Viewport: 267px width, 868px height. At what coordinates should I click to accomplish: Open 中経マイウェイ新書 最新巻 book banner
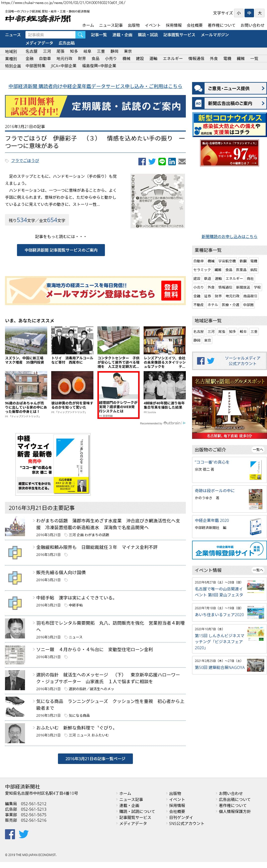53,464
